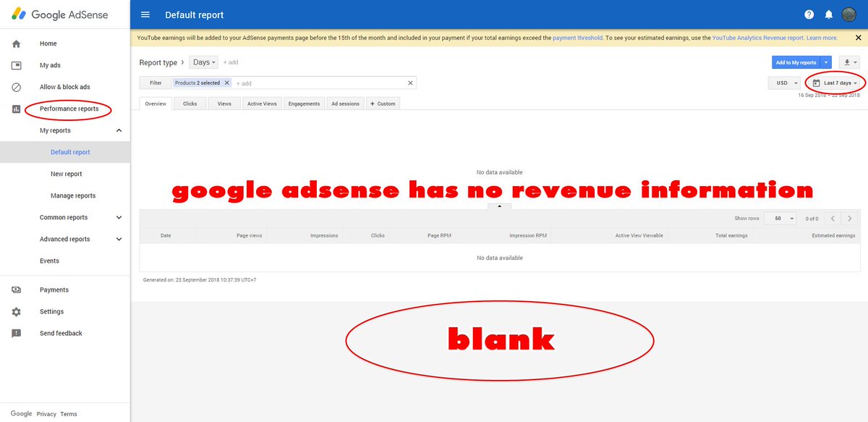Open the hamburger navigation menu

pyautogui.click(x=145, y=14)
